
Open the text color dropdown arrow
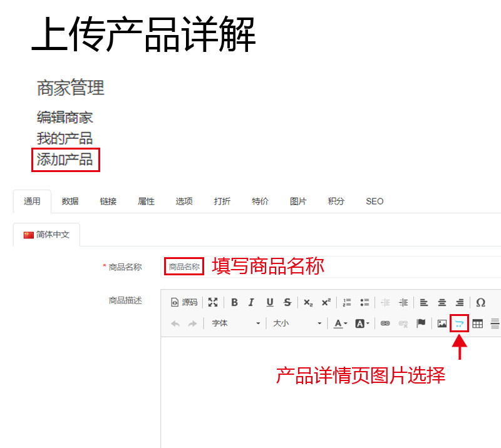tap(344, 323)
